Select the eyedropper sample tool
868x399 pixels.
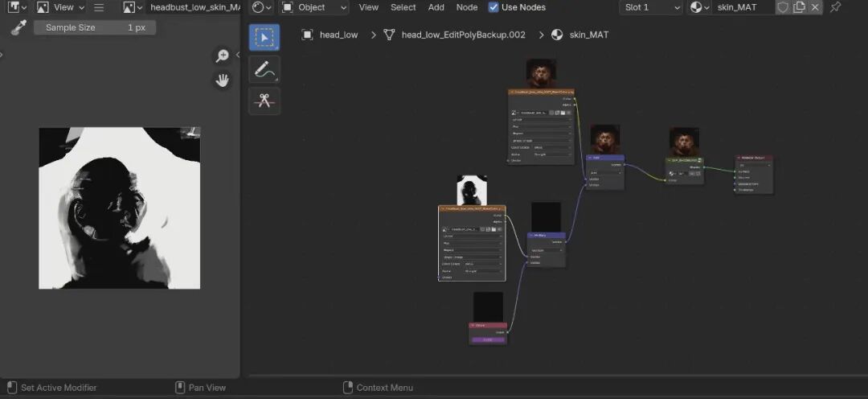tap(18, 27)
